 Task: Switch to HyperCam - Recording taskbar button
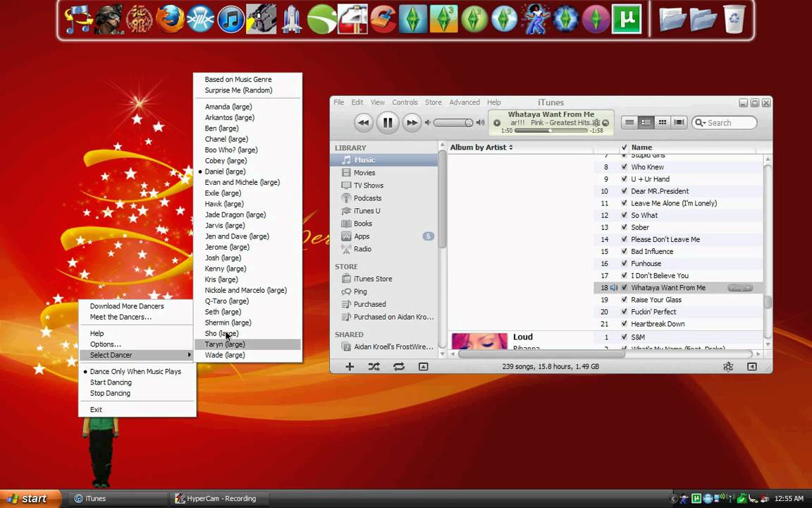219,499
